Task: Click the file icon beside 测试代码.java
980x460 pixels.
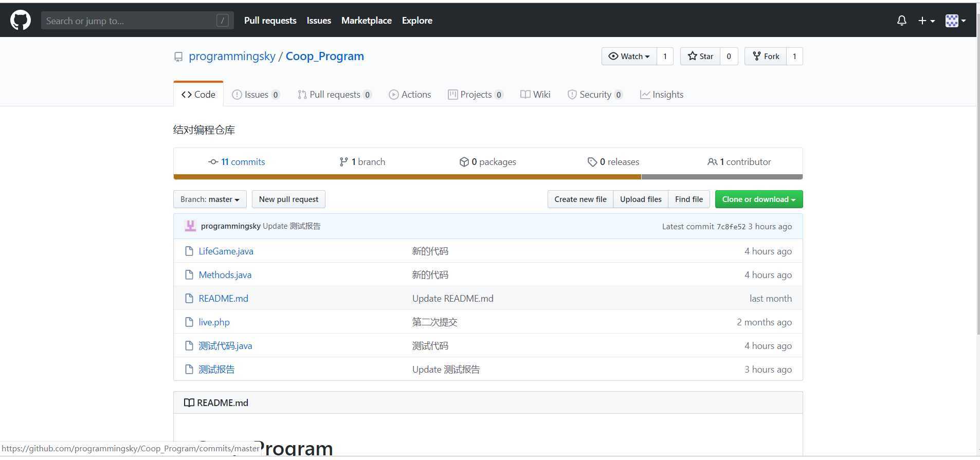Action: pyautogui.click(x=189, y=346)
